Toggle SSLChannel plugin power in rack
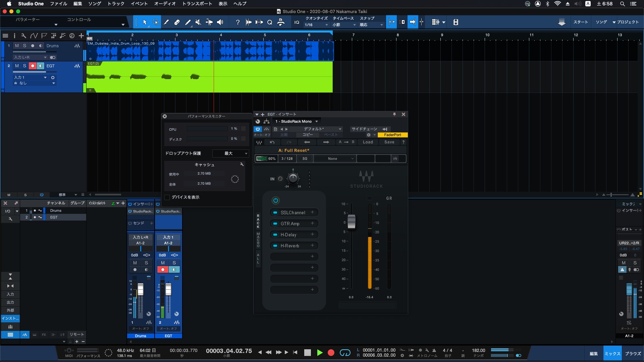 (275, 213)
